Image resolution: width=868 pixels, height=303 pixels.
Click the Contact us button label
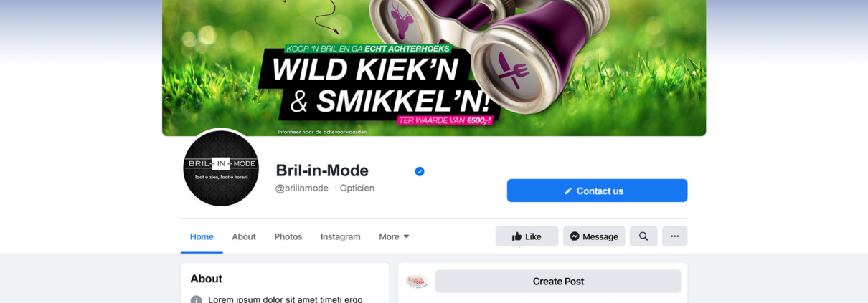click(600, 191)
